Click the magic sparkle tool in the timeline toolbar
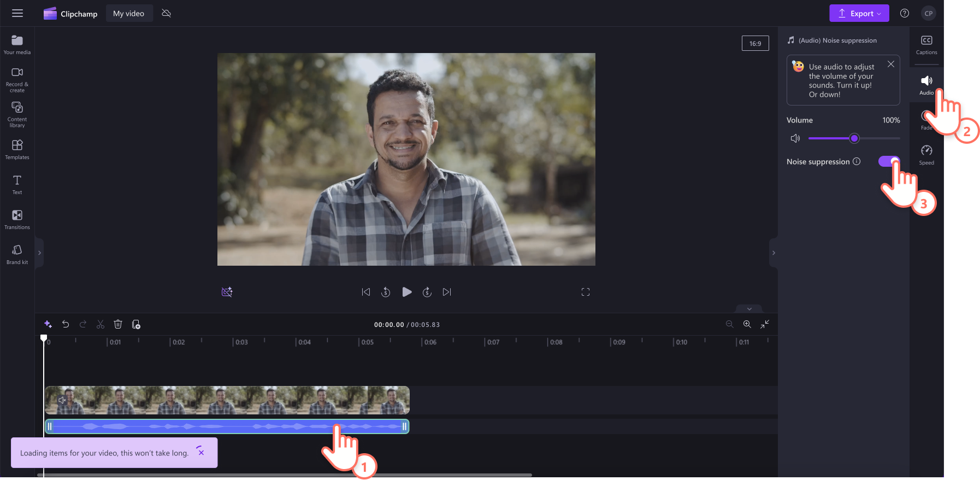Viewport: 980px width, 480px height. 48,324
